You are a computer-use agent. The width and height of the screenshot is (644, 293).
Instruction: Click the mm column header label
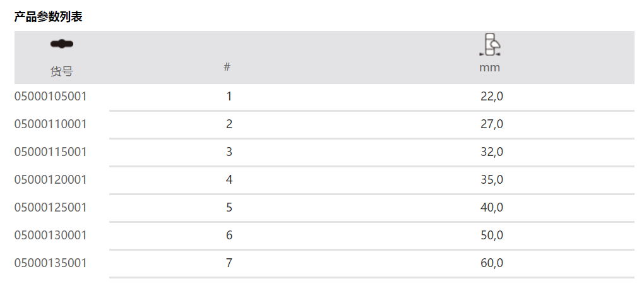click(490, 68)
